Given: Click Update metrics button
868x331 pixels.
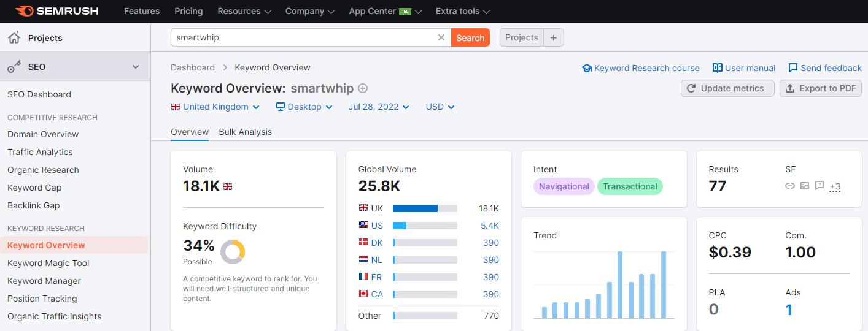Looking at the screenshot, I should (727, 88).
